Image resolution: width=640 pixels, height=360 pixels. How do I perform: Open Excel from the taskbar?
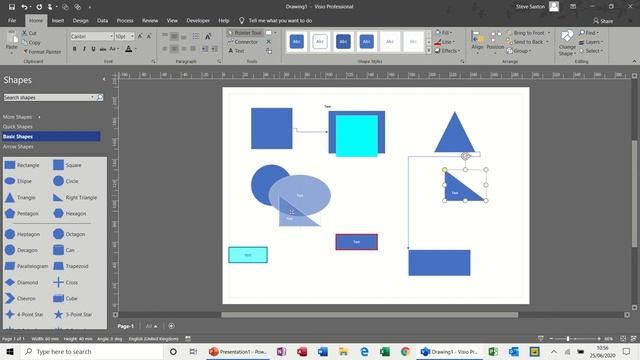pos(384,351)
